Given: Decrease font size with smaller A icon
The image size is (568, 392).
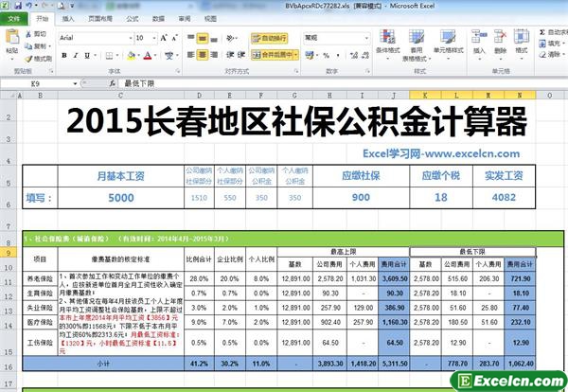Looking at the screenshot, I should coord(175,38).
